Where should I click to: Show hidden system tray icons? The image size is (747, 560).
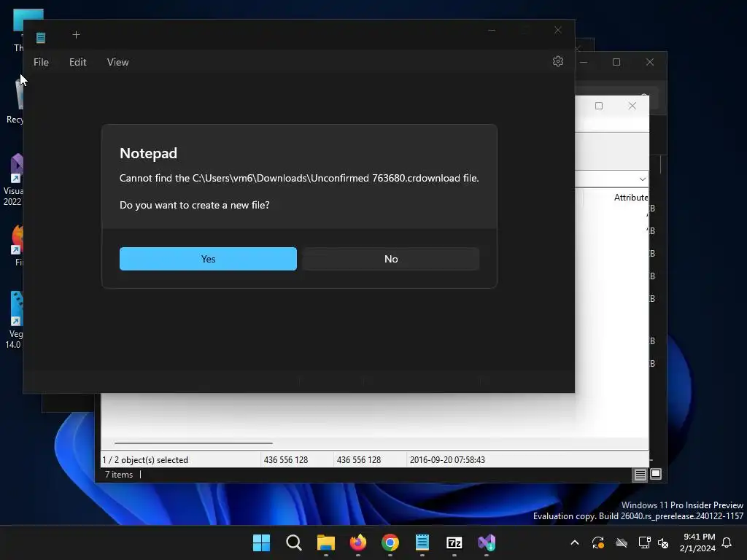(575, 542)
